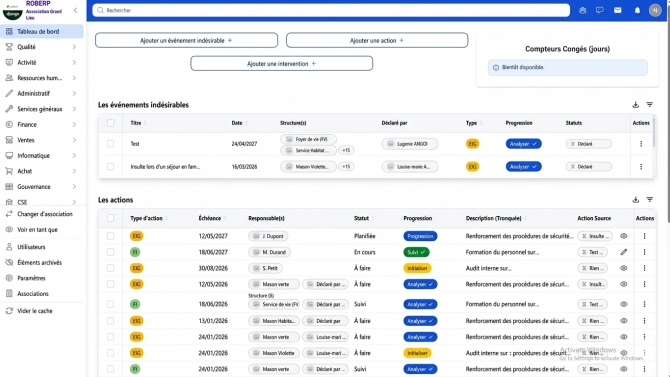
Task: Collapse the sidebar with the chevron arrow
Action: 75,10
